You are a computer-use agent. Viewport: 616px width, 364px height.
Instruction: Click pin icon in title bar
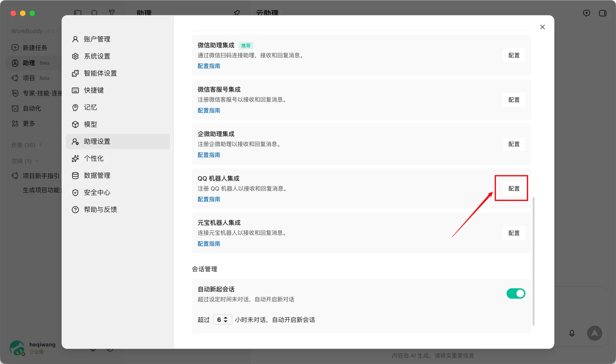click(237, 13)
